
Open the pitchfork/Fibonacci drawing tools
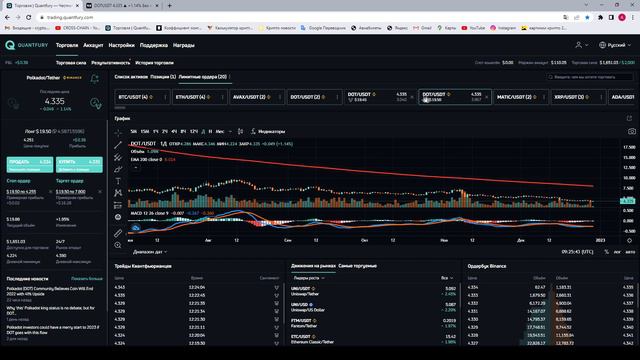118,157
